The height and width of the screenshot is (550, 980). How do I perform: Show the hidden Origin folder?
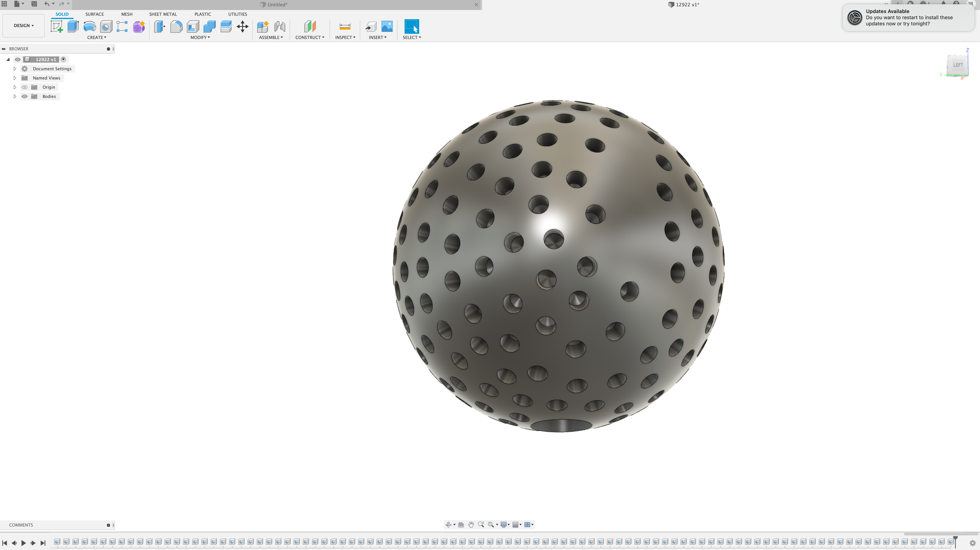pos(25,87)
